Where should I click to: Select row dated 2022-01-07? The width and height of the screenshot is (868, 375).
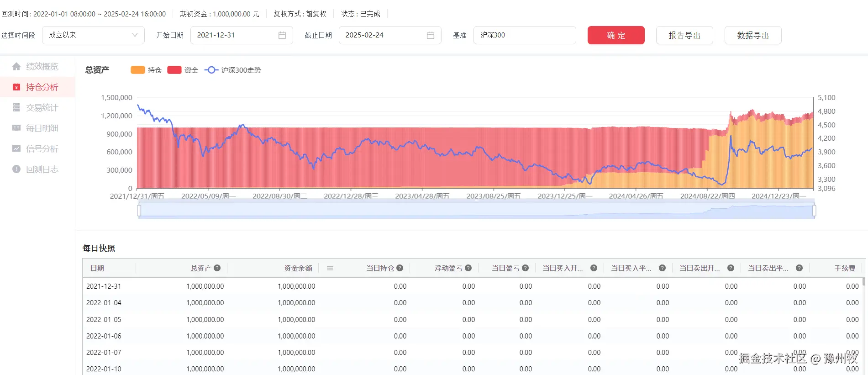(x=472, y=353)
